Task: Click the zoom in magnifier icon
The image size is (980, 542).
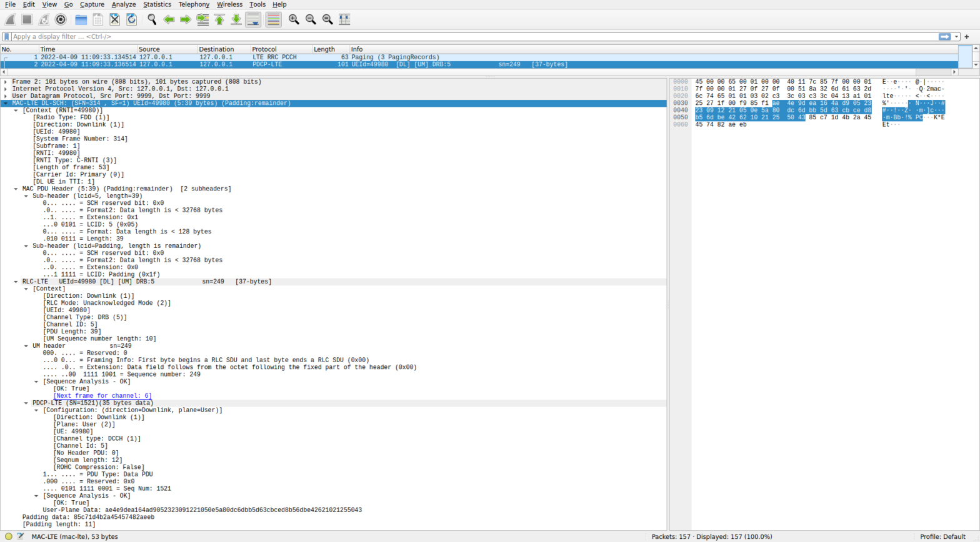Action: [294, 20]
